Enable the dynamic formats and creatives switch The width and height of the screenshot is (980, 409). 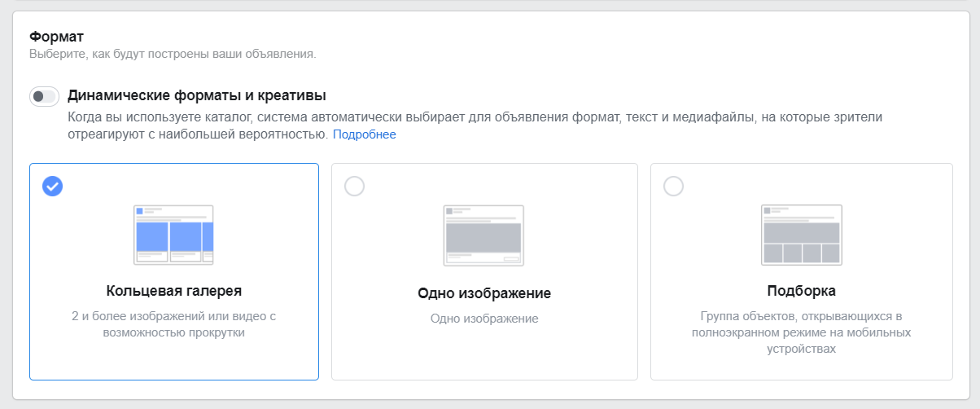pyautogui.click(x=44, y=97)
